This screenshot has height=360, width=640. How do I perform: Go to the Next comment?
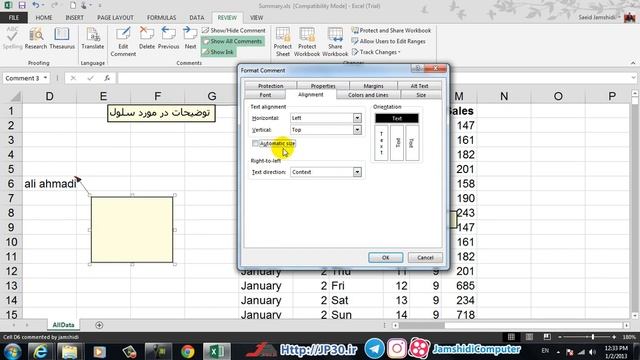coord(190,38)
